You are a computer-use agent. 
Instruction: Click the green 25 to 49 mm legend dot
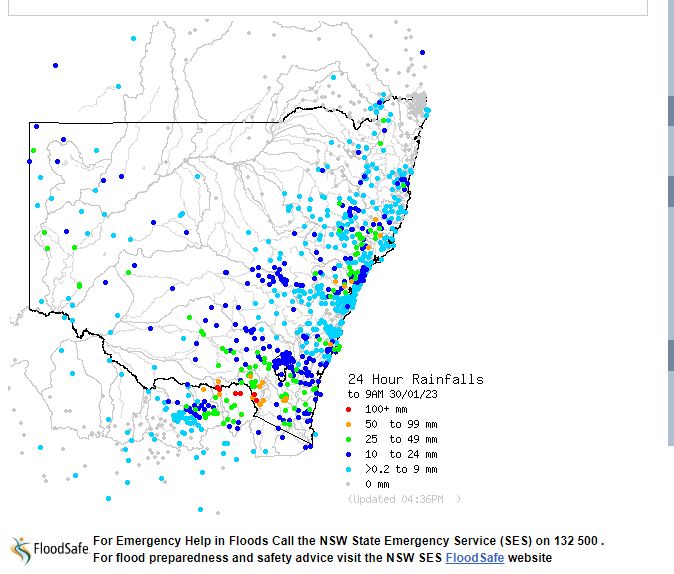350,439
